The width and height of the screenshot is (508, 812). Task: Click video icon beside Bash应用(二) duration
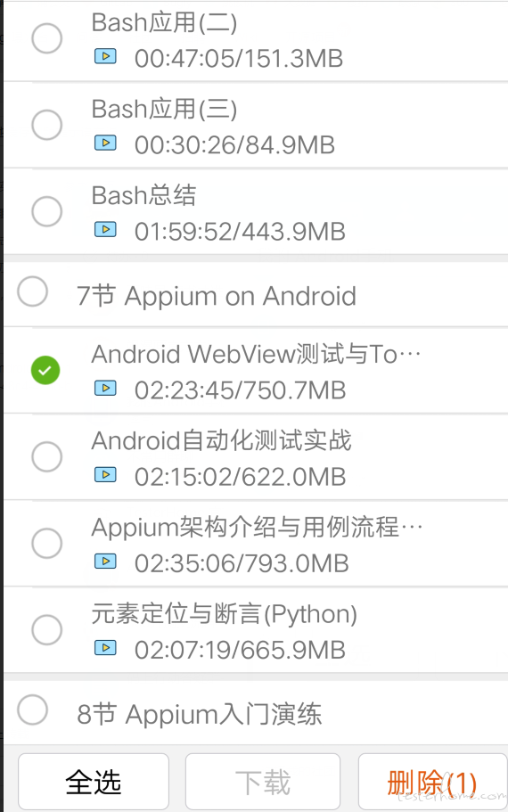(105, 56)
